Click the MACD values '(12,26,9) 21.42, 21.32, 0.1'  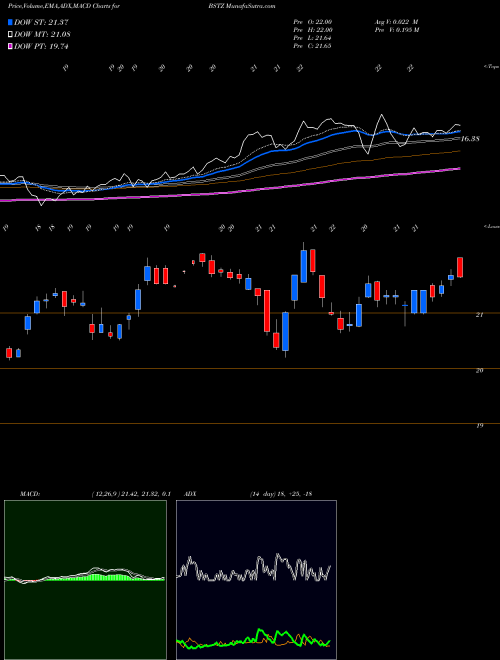131,494
